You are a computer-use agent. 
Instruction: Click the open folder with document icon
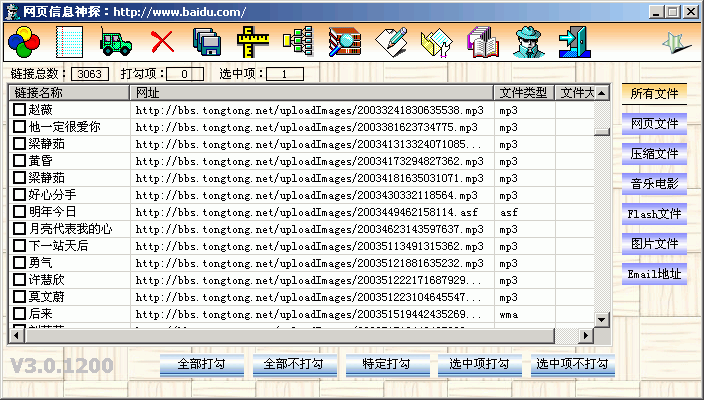pyautogui.click(x=436, y=42)
